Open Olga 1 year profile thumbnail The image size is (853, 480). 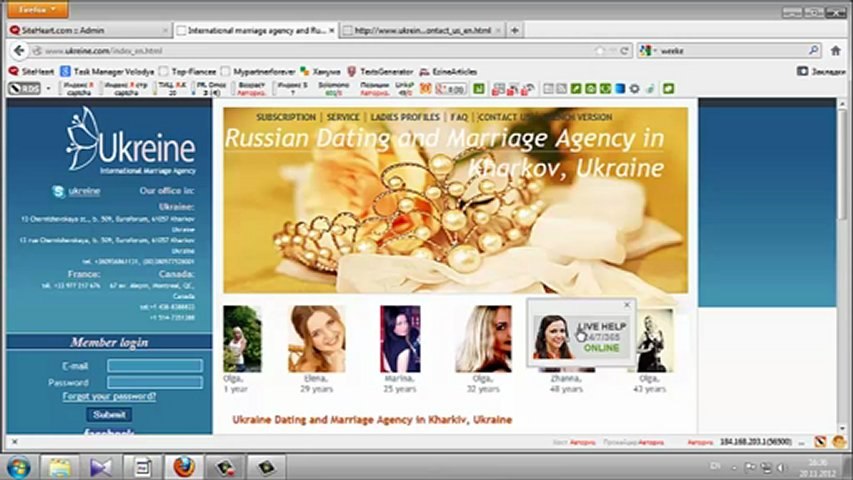242,339
